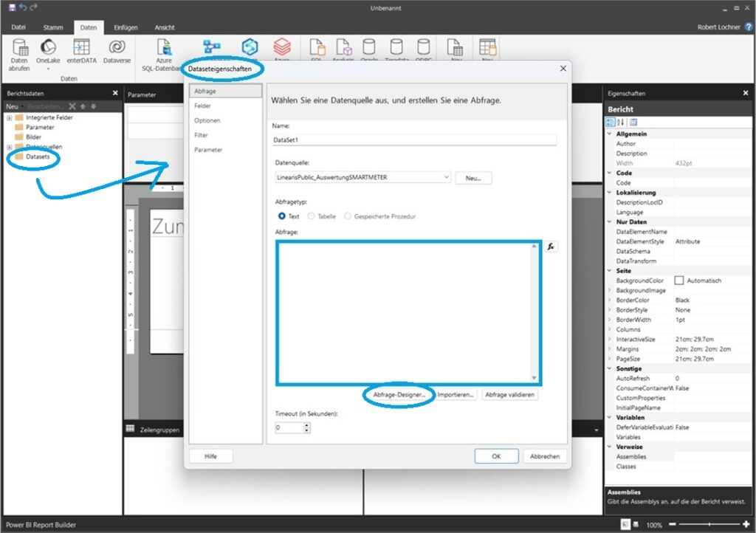Open help via the question mark icon

click(749, 27)
